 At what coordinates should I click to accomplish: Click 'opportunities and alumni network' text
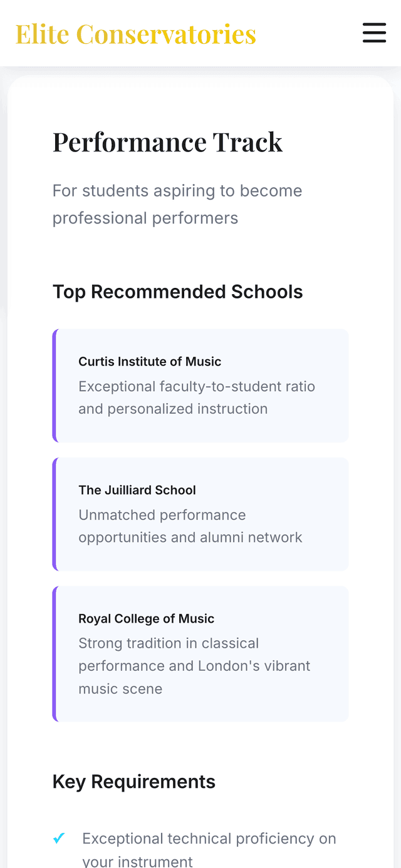point(190,538)
